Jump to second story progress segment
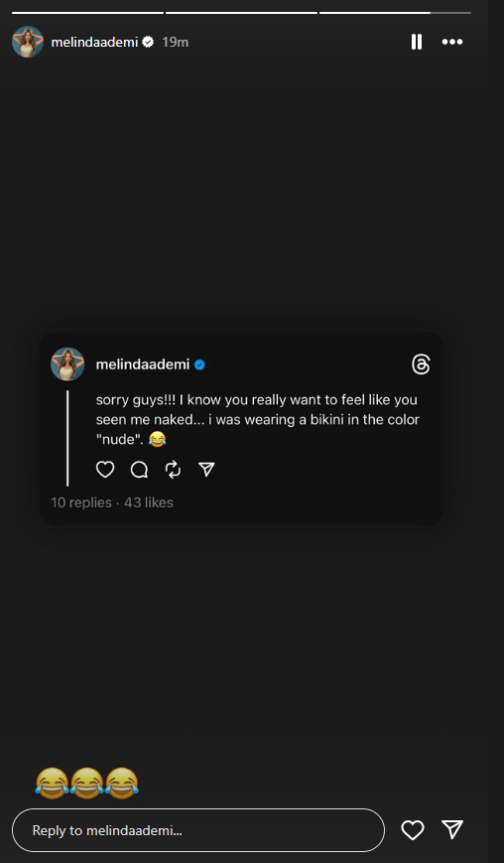Image resolution: width=504 pixels, height=863 pixels. (241, 12)
